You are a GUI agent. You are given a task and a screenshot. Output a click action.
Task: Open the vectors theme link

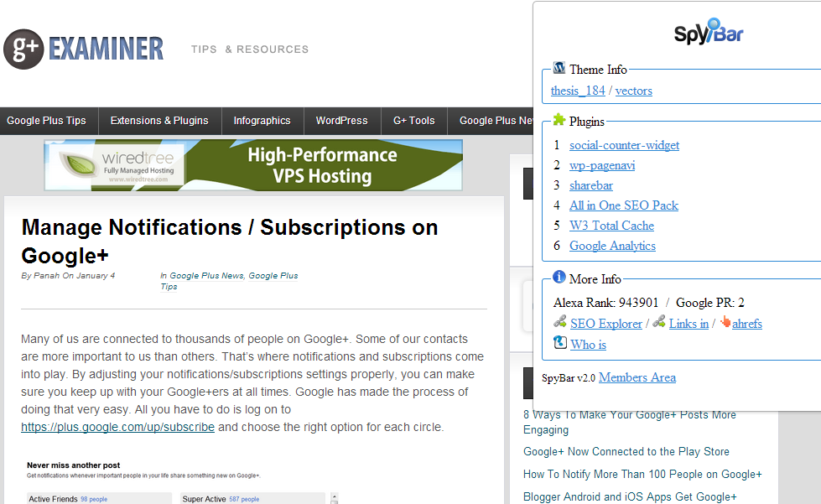[x=633, y=91]
